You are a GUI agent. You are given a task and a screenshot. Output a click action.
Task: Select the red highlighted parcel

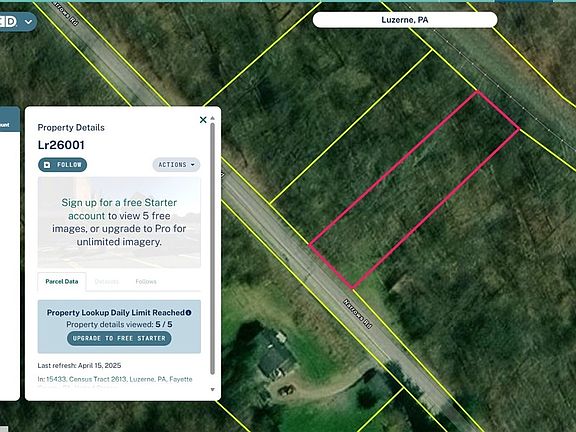point(414,190)
